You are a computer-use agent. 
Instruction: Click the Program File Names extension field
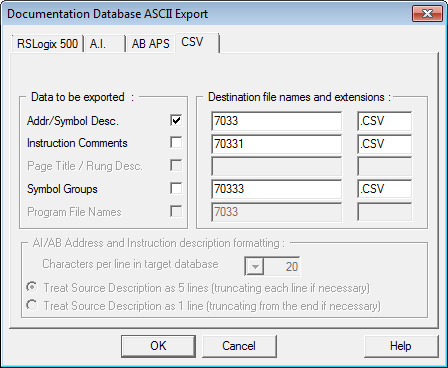click(384, 212)
